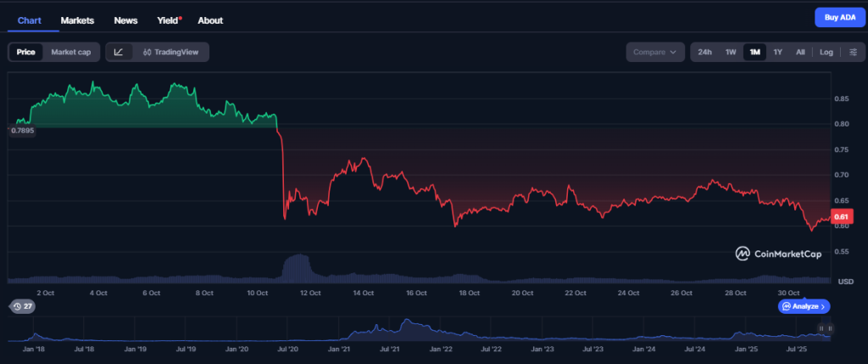Click the left range handle on the timeline navigator

pyautogui.click(x=821, y=328)
